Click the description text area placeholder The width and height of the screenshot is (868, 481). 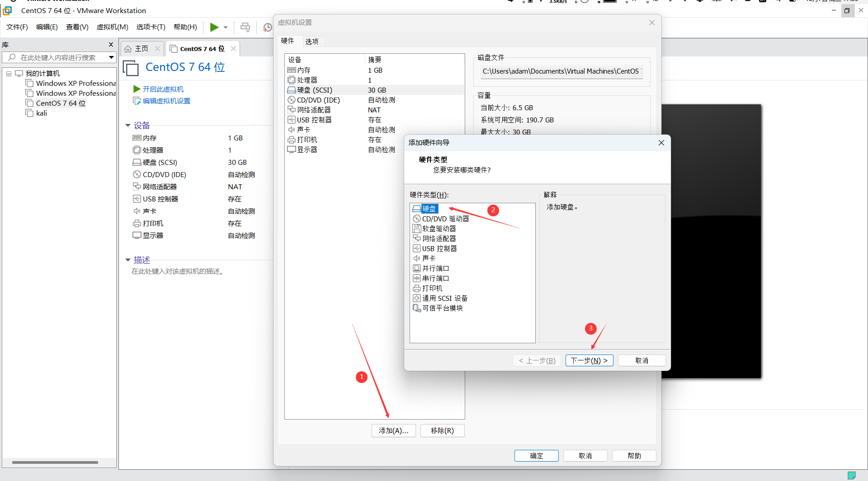(x=178, y=271)
